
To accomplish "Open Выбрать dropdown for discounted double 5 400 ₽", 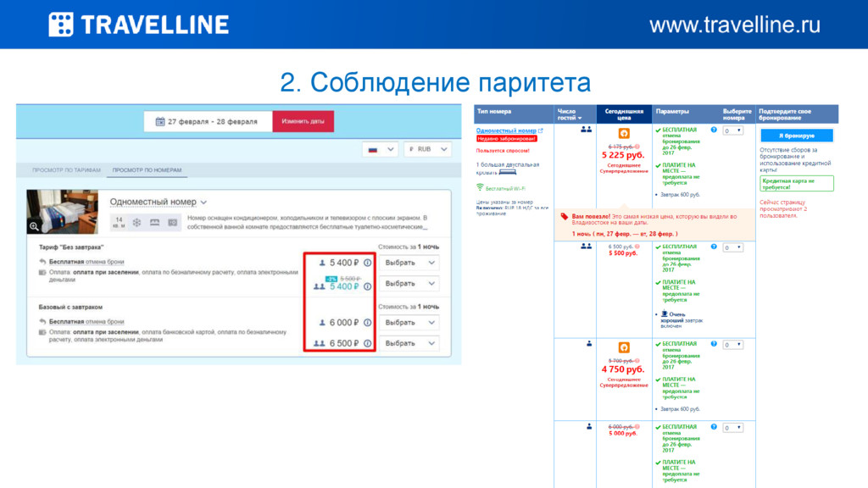I will pyautogui.click(x=409, y=283).
